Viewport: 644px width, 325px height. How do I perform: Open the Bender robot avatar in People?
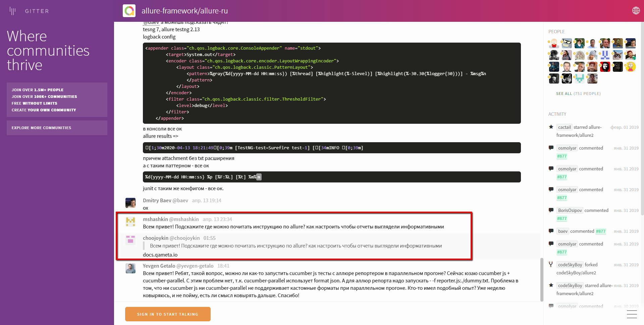567,43
